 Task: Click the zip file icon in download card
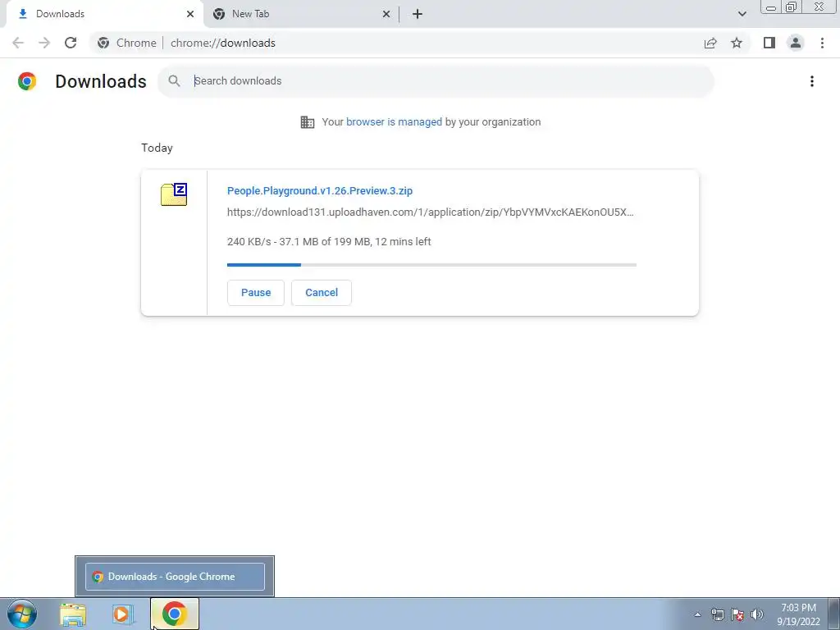pos(174,194)
